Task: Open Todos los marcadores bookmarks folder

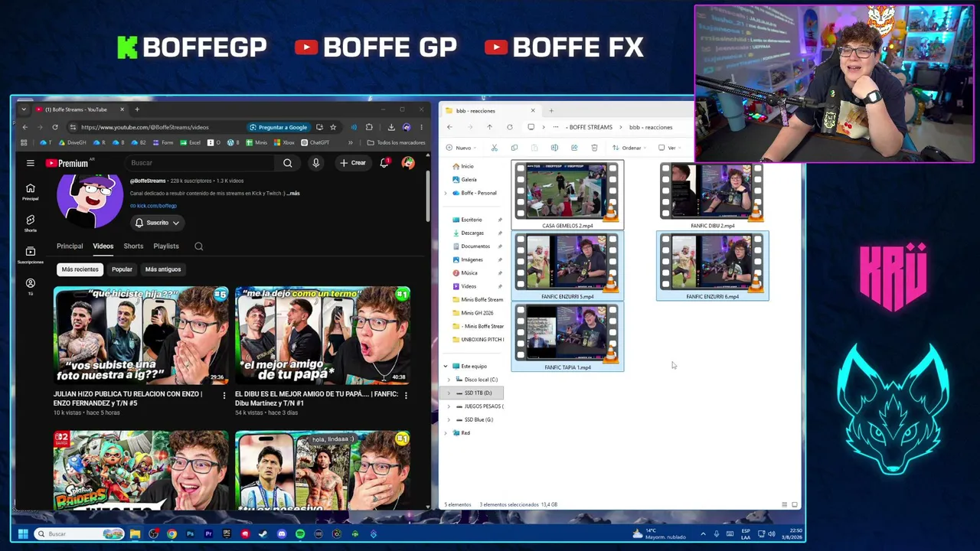Action: pos(396,142)
